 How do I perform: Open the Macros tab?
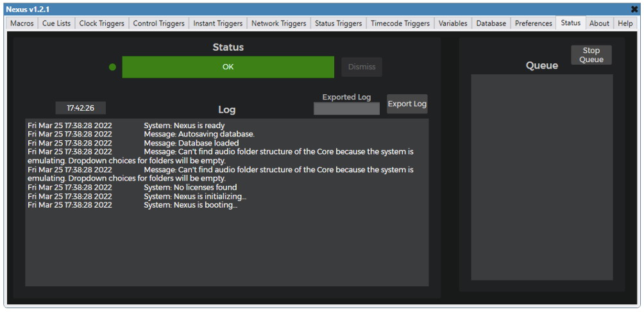pyautogui.click(x=22, y=23)
